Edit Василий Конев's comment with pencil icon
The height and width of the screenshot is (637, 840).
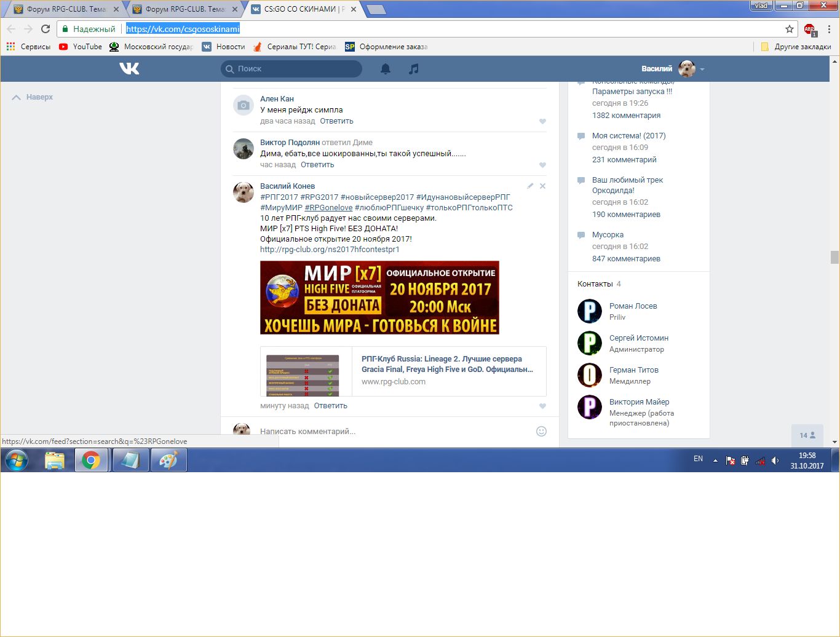530,186
